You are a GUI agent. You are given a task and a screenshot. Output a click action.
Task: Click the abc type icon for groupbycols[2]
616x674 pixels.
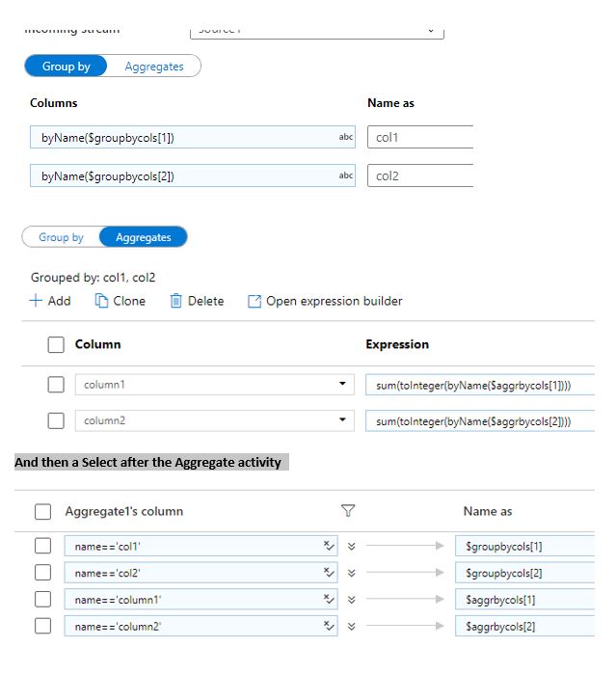click(x=346, y=175)
